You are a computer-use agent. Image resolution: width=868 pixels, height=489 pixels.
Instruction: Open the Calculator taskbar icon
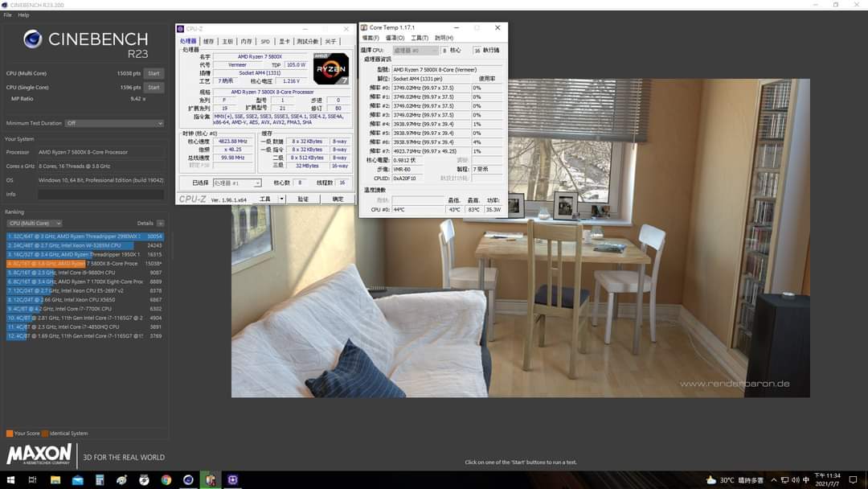(x=100, y=479)
